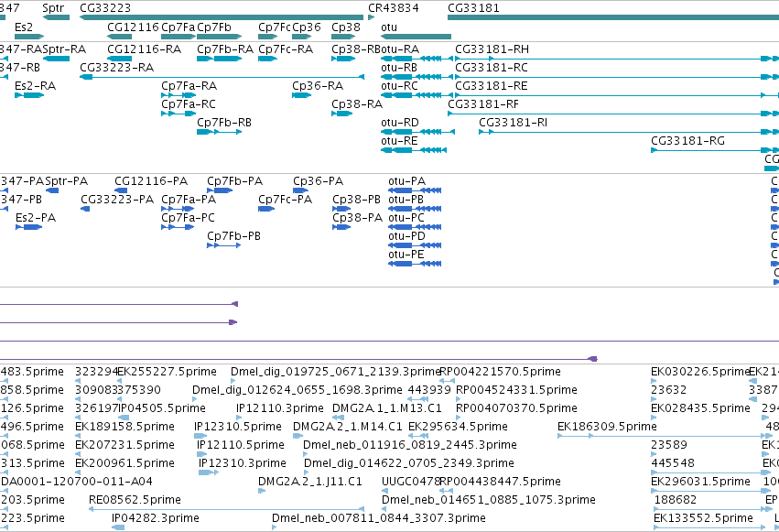The image size is (779, 532).
Task: Select transcript label otu-RB
Action: 399,68
